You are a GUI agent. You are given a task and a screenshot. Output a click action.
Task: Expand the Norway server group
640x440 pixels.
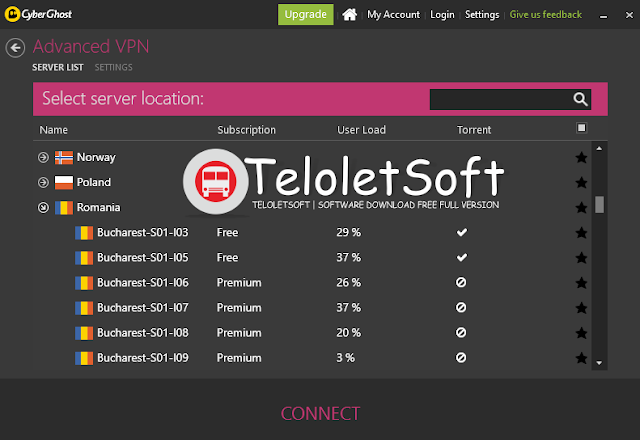click(x=43, y=157)
